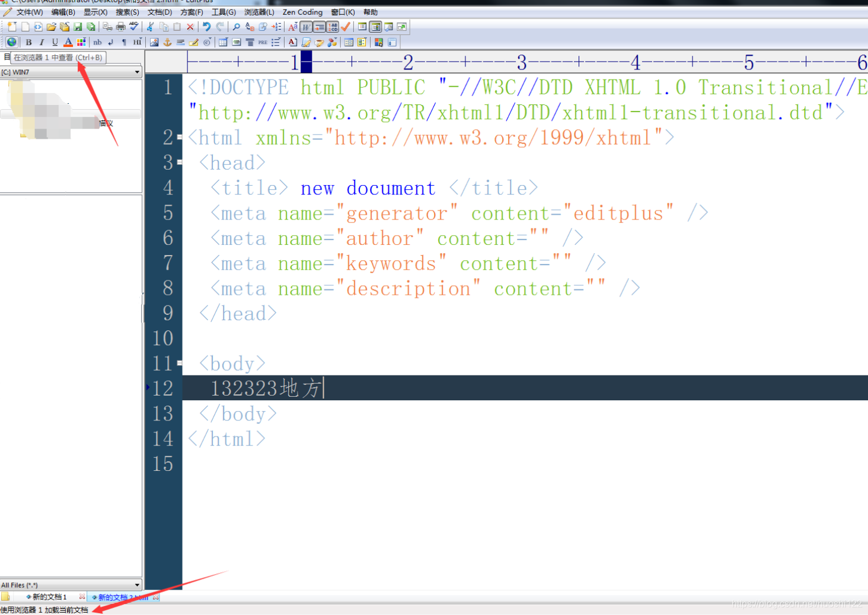Open the 工具(G) menu

click(224, 12)
